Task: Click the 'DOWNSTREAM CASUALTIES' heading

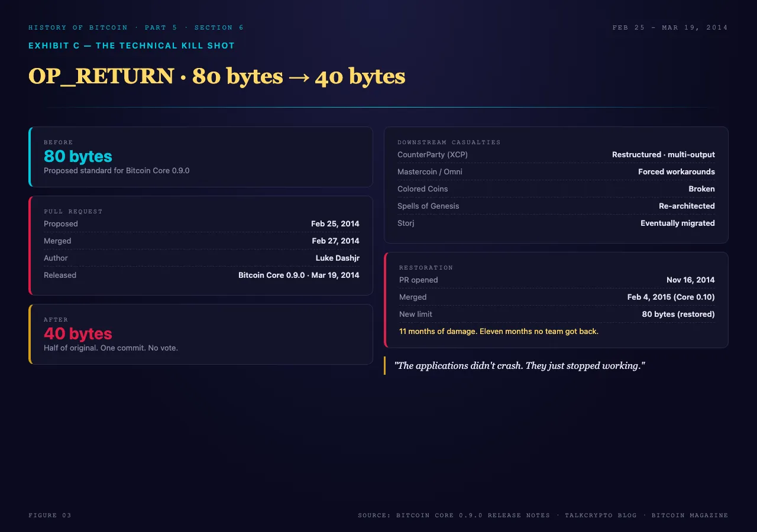Action: [x=449, y=142]
